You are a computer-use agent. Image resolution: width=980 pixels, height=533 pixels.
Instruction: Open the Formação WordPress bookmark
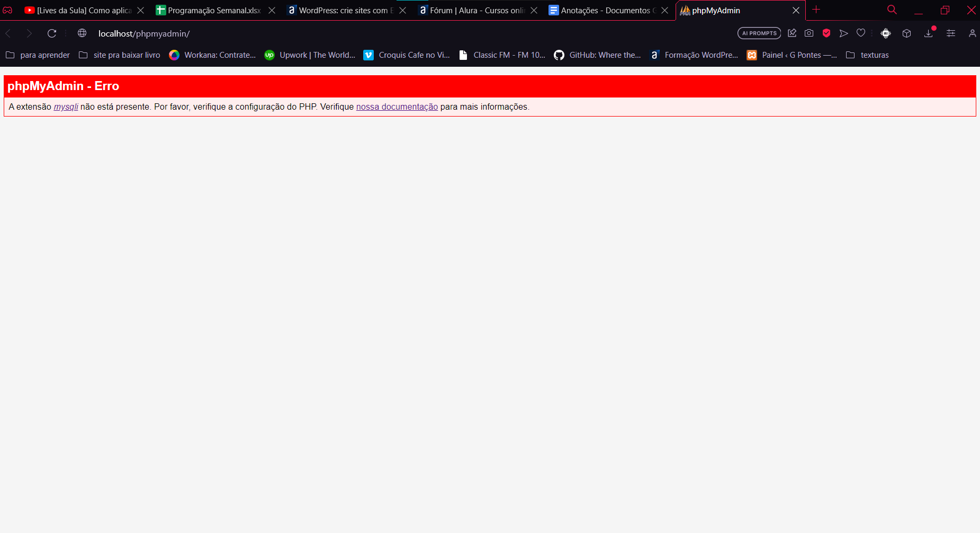pyautogui.click(x=694, y=55)
